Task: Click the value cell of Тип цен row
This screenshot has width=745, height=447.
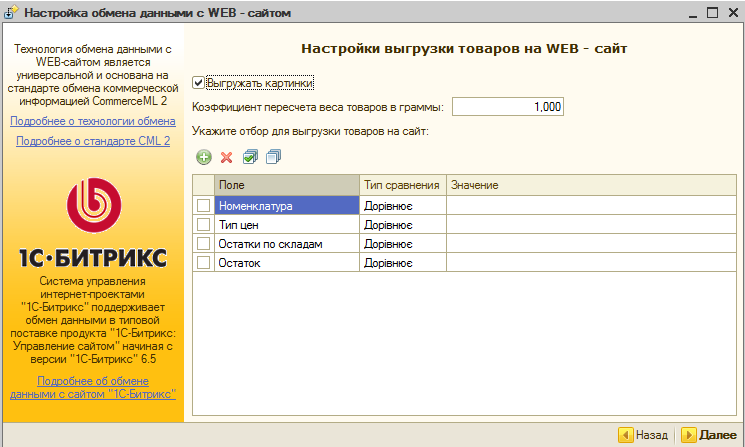Action: point(591,224)
